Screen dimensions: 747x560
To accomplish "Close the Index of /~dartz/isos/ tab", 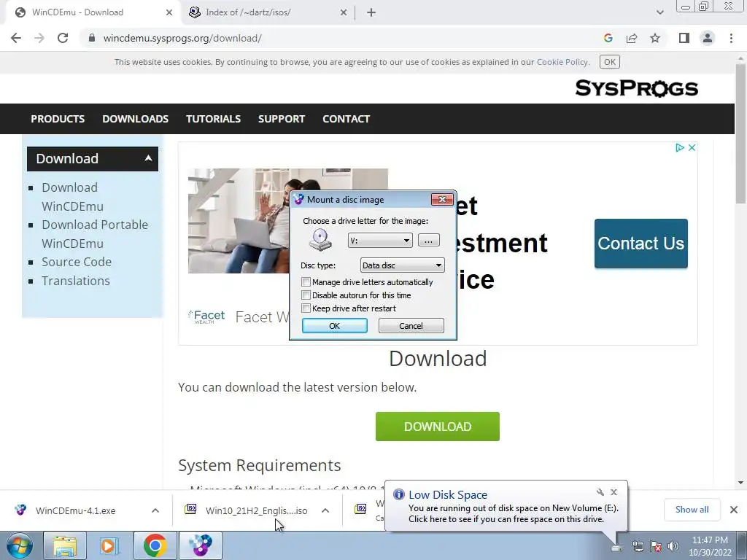I will pyautogui.click(x=344, y=12).
